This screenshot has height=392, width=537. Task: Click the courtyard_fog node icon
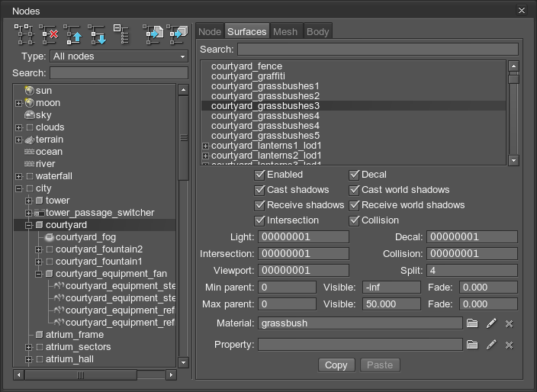[50, 237]
